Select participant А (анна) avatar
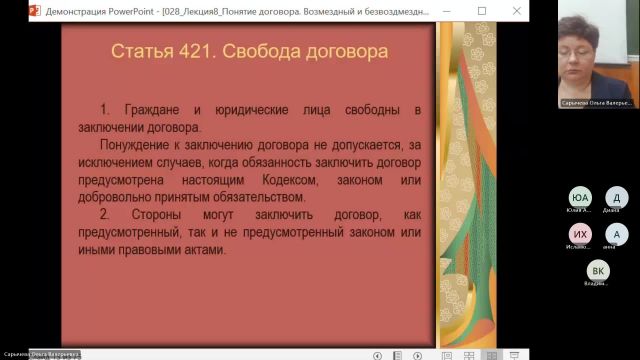This screenshot has height=360, width=640. [616, 234]
